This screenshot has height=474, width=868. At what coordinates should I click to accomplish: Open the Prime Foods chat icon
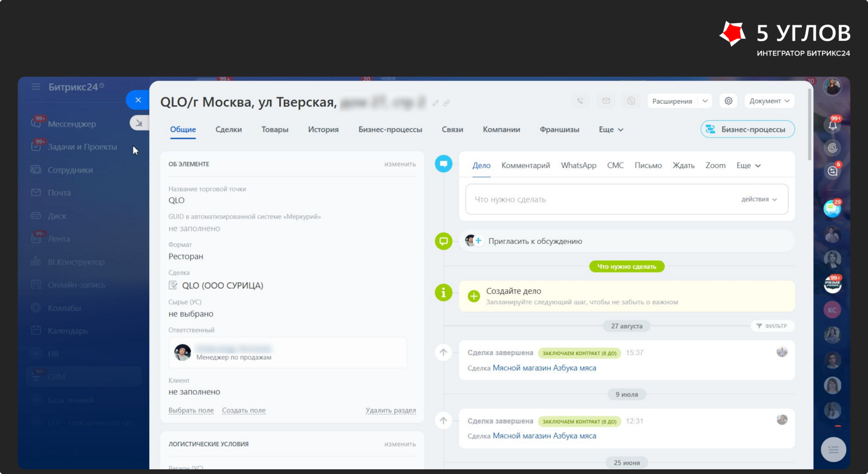[x=832, y=283]
